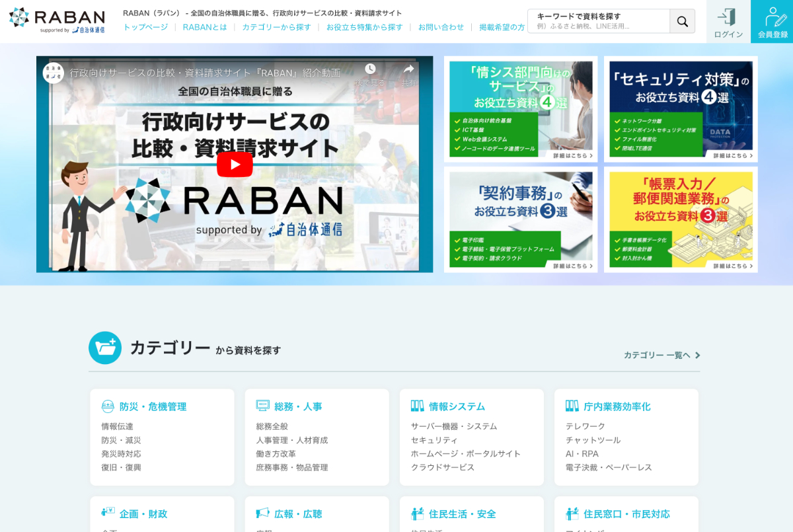
Task: Open the ログイン login icon
Action: 728,22
